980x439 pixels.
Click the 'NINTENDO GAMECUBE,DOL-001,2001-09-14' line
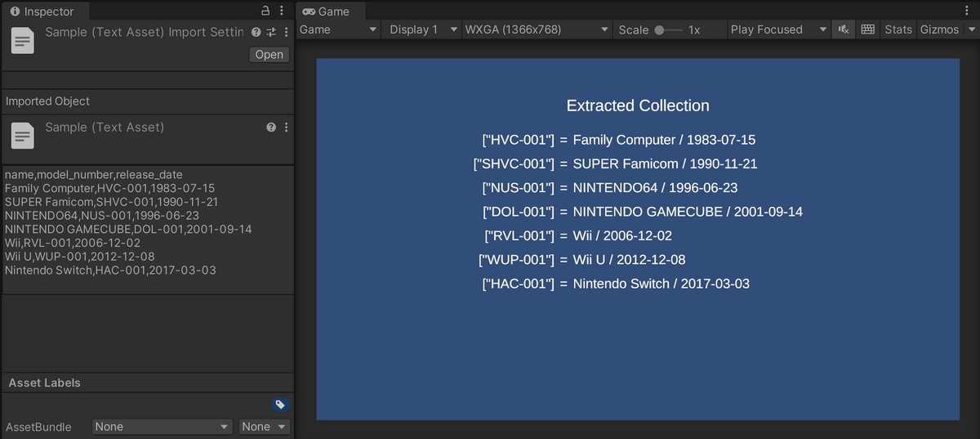click(128, 229)
